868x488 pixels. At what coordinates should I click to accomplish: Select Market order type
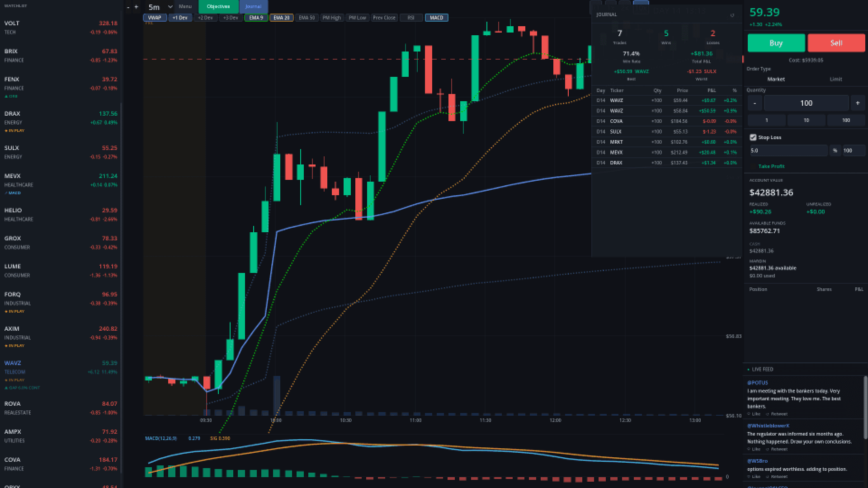point(776,79)
